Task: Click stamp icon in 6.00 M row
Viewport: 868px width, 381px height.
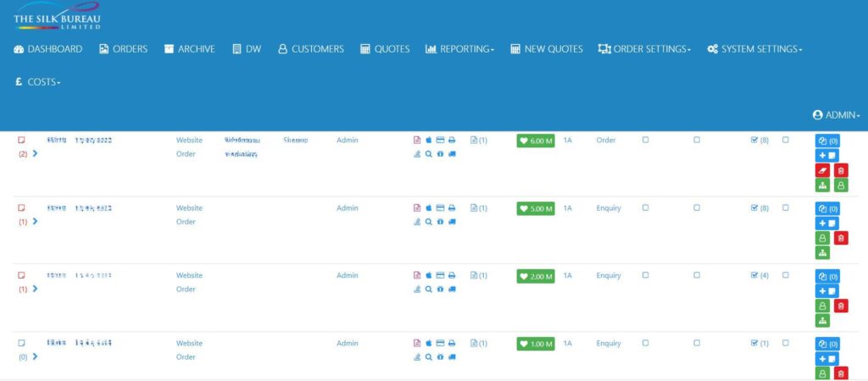Action: (417, 154)
